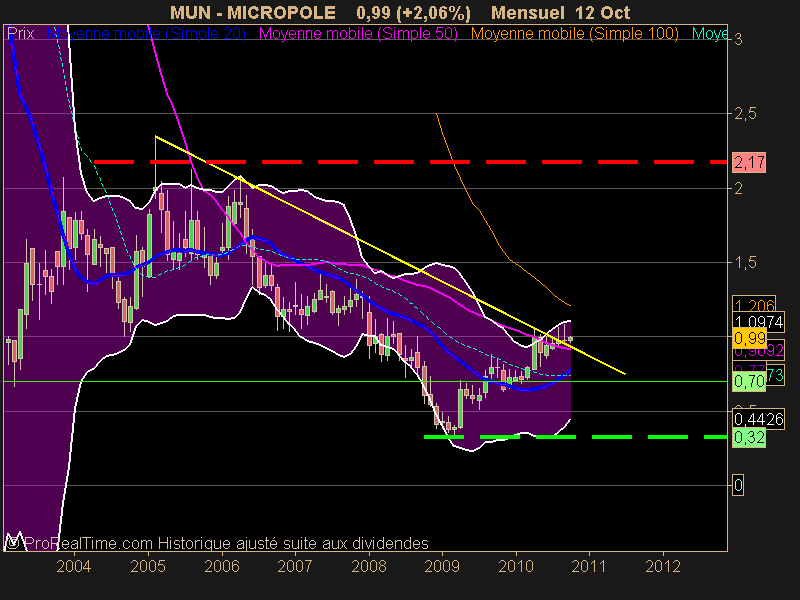800x600 pixels.
Task: Select the Moyenne mobile (Simple 50) legend
Action: [x=358, y=34]
